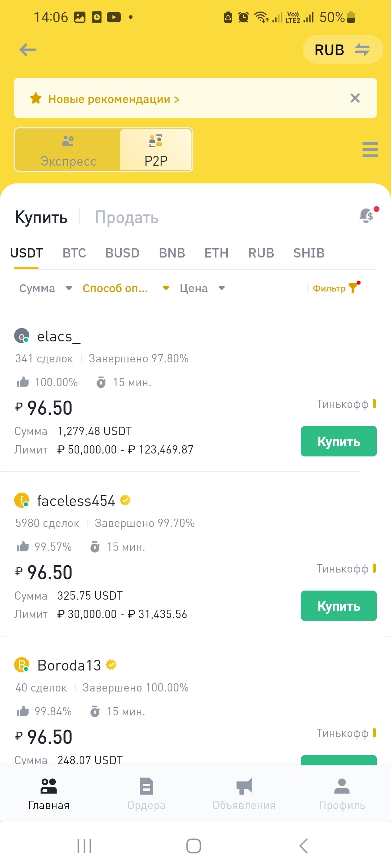Open the hamburger menu icon

point(370,149)
